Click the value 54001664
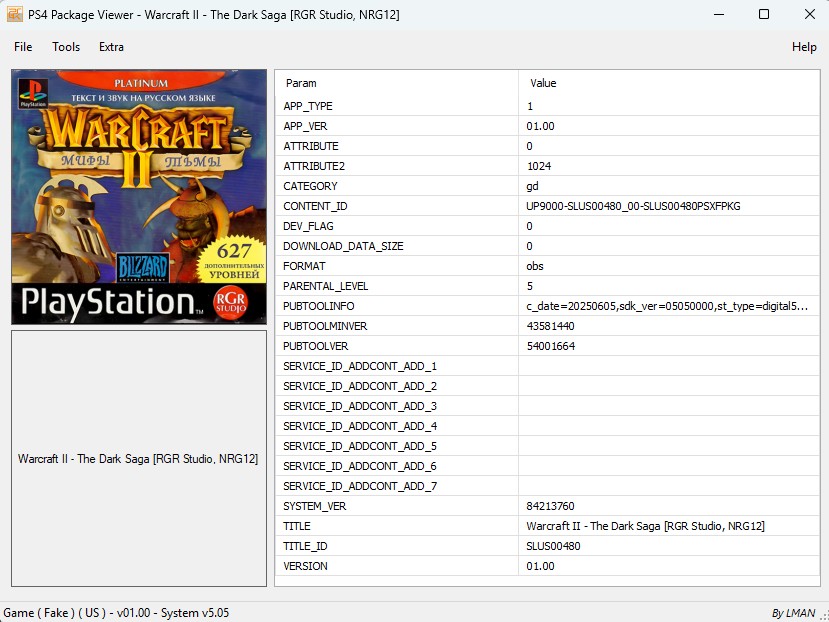 tap(550, 346)
